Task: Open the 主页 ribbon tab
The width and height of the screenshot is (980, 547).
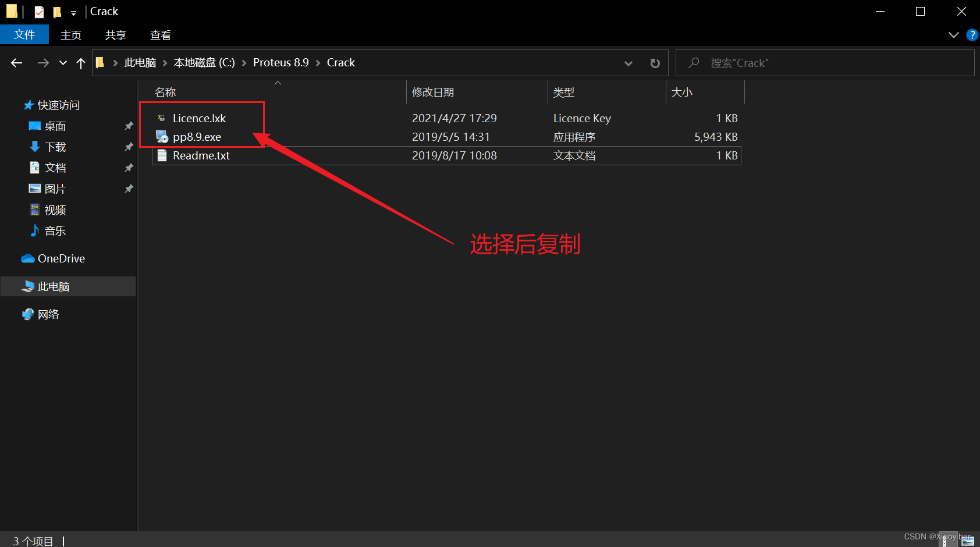Action: pyautogui.click(x=71, y=35)
